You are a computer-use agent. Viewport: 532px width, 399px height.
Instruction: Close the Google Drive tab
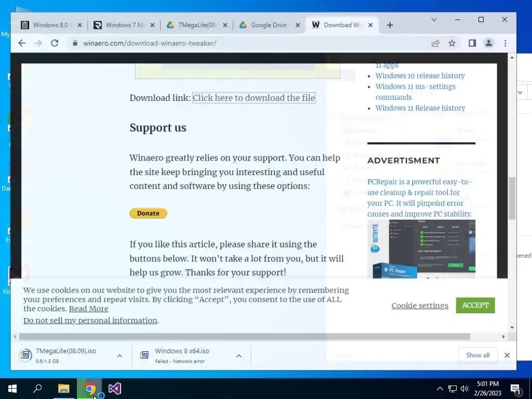tap(298, 25)
